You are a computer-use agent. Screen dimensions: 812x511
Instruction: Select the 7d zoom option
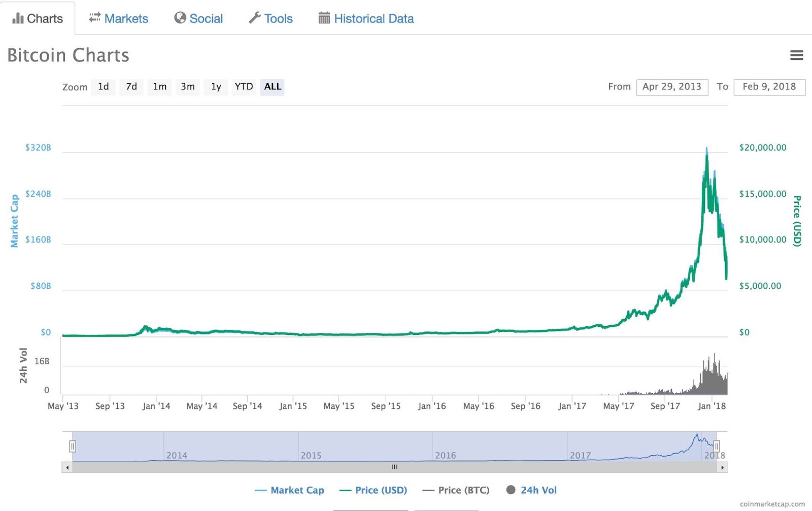[131, 87]
